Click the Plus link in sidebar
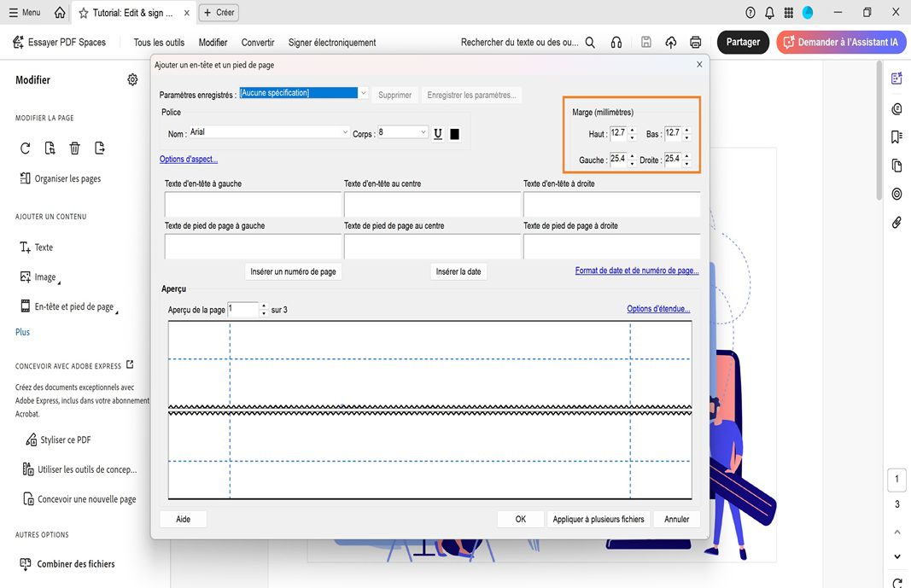 [22, 332]
